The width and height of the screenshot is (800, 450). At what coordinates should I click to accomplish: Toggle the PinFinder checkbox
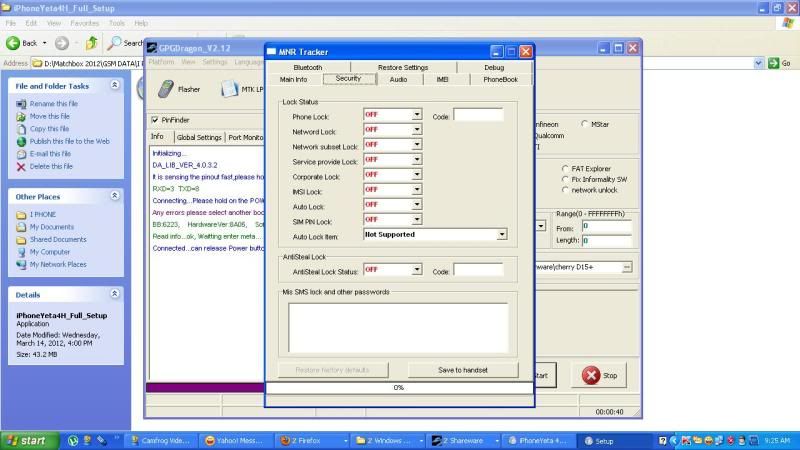(155, 120)
